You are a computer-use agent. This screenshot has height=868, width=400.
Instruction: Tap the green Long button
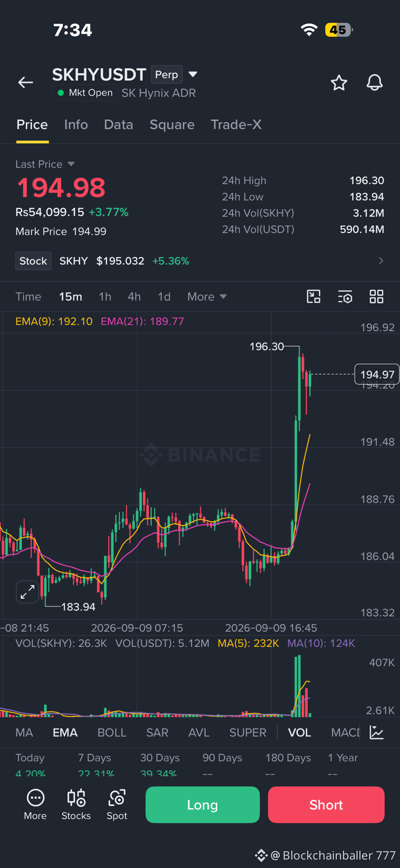click(x=202, y=805)
